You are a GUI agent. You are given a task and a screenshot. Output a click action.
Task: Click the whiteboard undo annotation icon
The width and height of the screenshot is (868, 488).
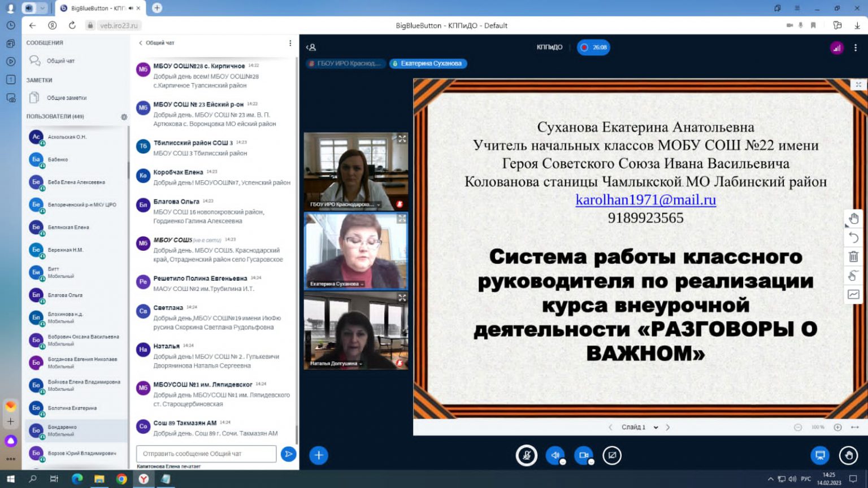tap(853, 238)
